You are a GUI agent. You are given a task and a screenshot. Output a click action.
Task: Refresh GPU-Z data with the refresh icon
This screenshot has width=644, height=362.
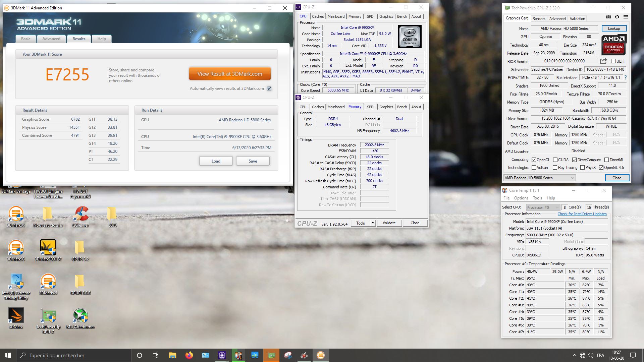pos(617,17)
